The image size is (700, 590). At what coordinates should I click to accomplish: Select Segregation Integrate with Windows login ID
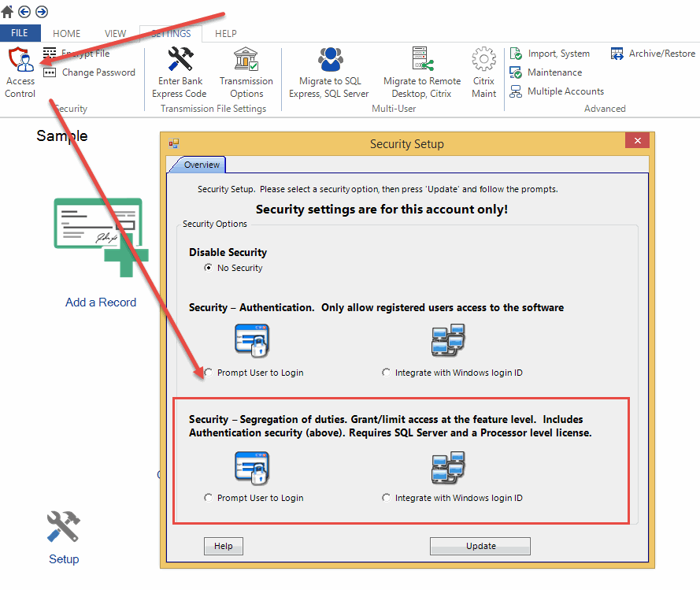coord(386,498)
